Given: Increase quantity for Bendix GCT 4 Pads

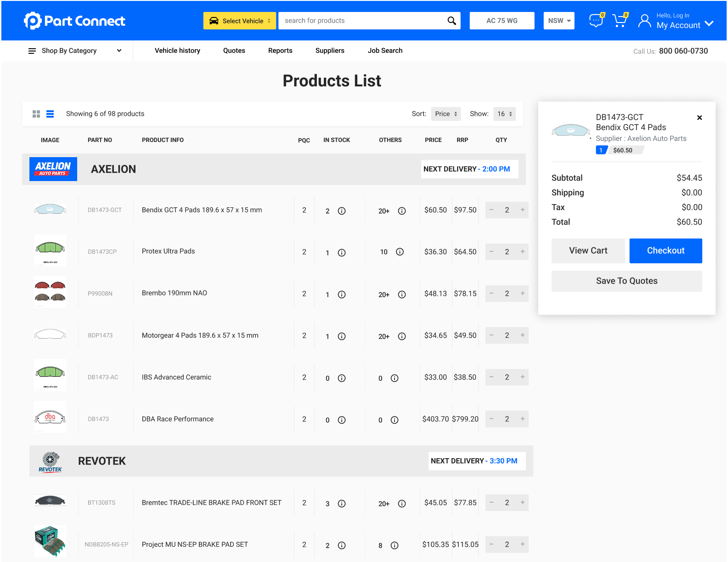Looking at the screenshot, I should point(523,210).
